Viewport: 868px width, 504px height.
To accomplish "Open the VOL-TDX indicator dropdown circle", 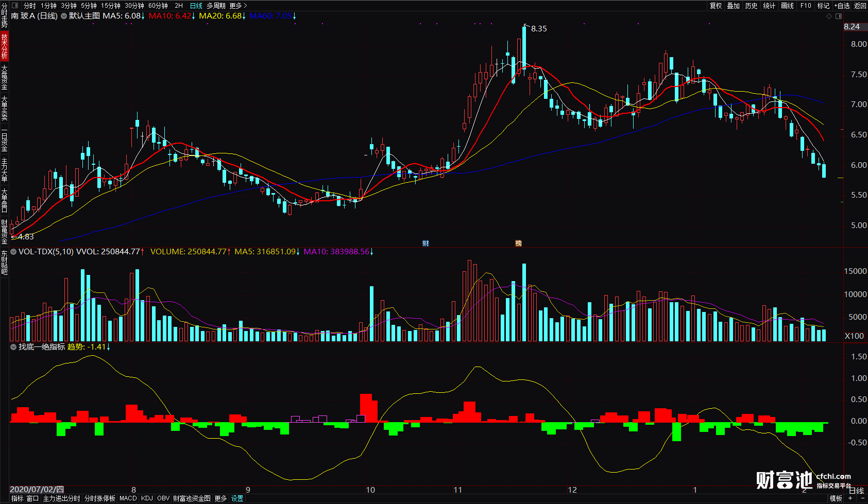I will [13, 252].
